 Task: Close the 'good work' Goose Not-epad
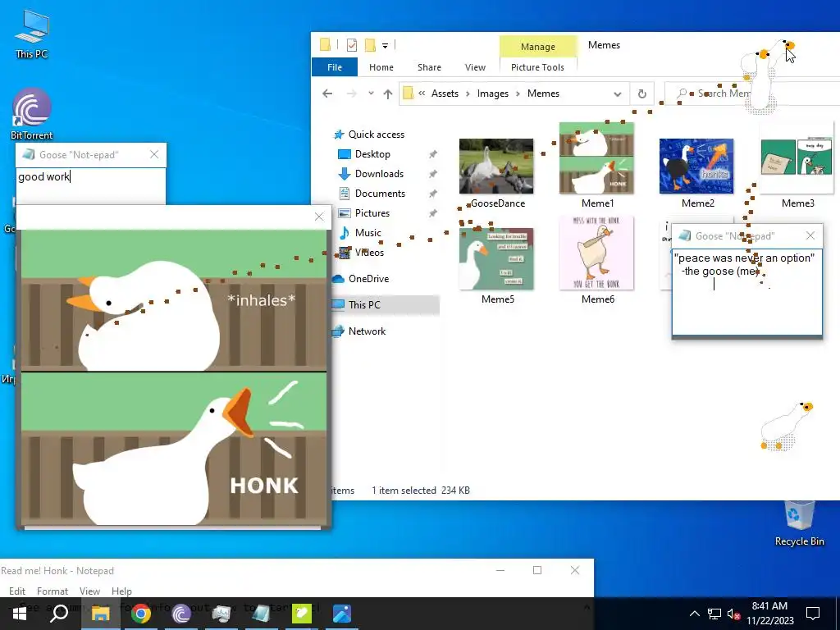(x=154, y=154)
